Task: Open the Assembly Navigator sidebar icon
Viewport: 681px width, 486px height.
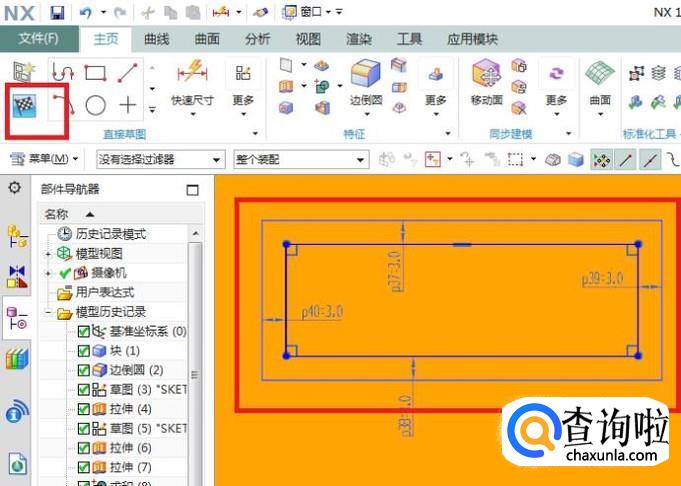Action: pos(17,235)
